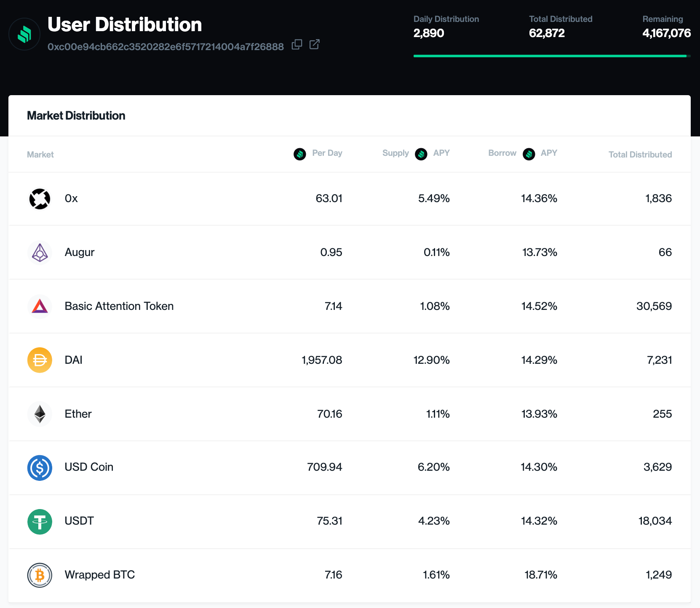
Task: Select the Wrapped BTC icon
Action: click(40, 575)
